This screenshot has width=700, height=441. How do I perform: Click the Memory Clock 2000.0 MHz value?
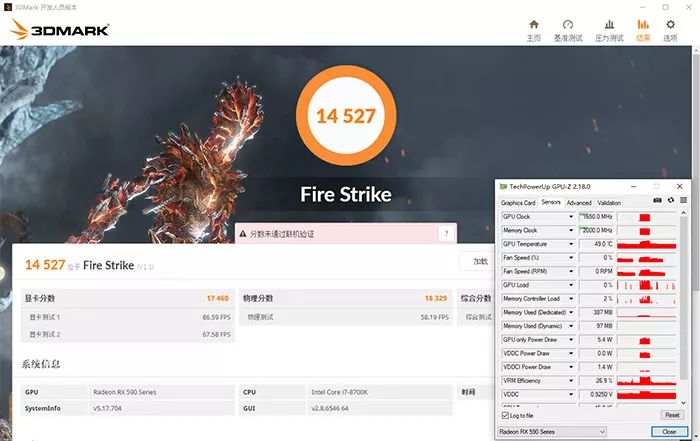click(596, 230)
